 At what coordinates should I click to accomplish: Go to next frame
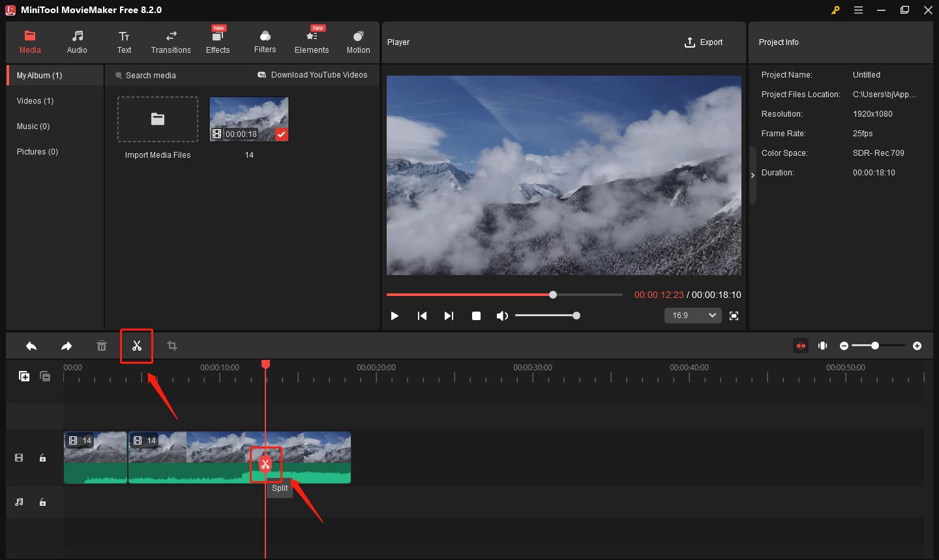[x=449, y=316]
